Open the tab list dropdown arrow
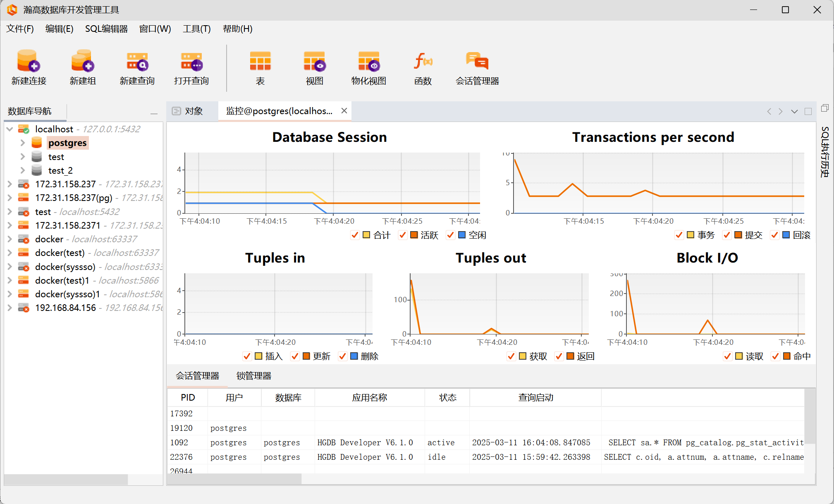 794,112
